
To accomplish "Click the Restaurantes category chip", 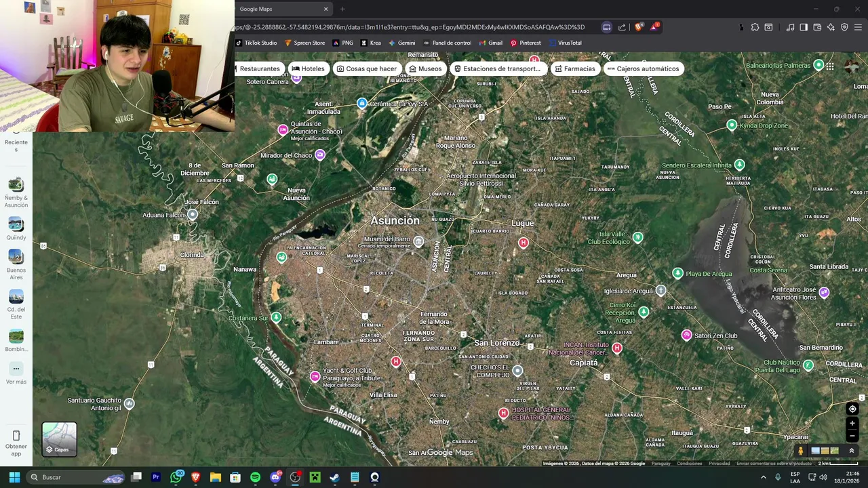I will [x=258, y=68].
